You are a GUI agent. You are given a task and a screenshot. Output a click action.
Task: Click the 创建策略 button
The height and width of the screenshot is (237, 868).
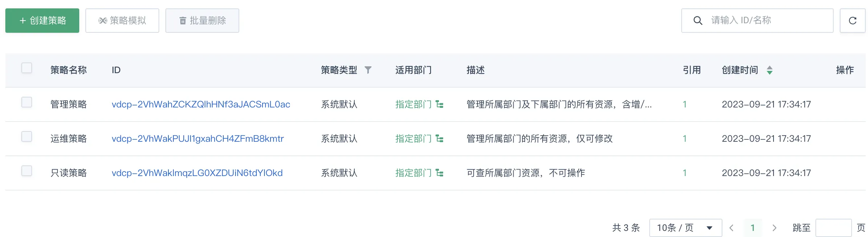(42, 21)
